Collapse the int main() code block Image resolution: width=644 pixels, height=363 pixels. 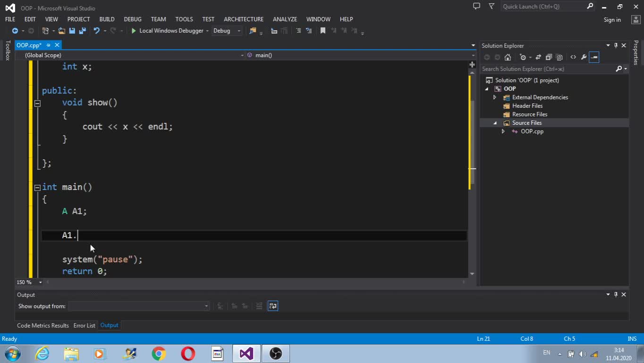coord(37,188)
